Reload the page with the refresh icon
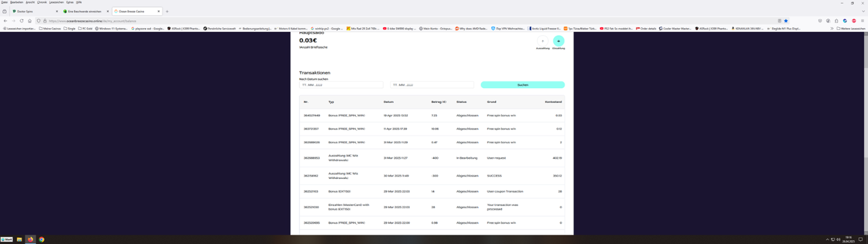Viewport: 868px width, 244px height. click(21, 21)
